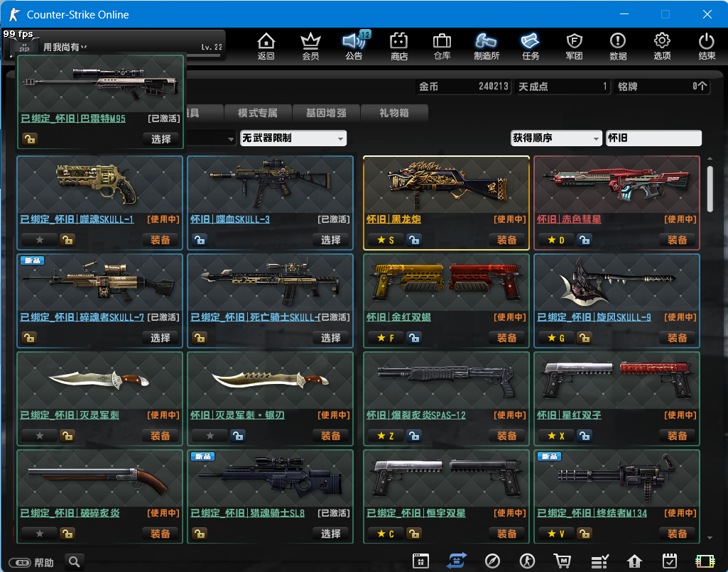Screen dimensions: 728x572
Task: Go back via the 返回 home icon
Action: tap(266, 46)
